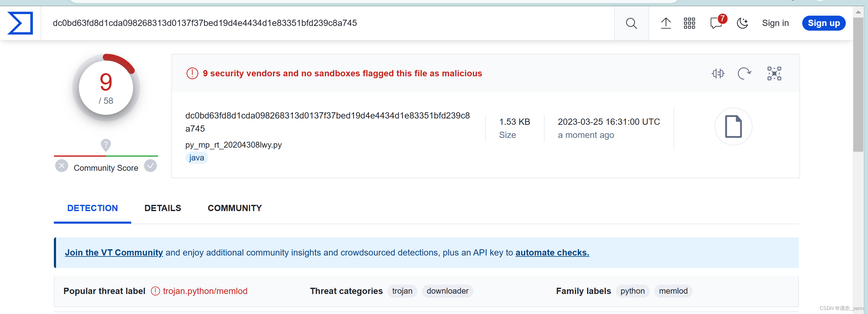Click the VirusTotal sigma logo

[x=20, y=23]
